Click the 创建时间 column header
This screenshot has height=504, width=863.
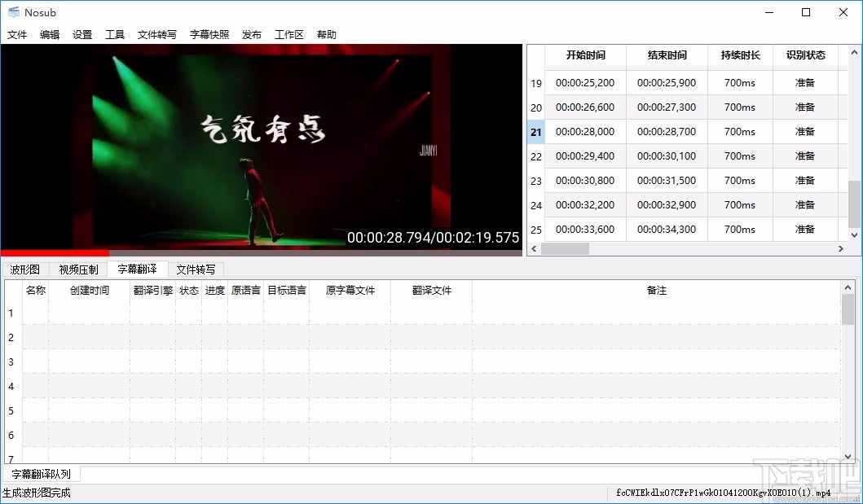89,290
